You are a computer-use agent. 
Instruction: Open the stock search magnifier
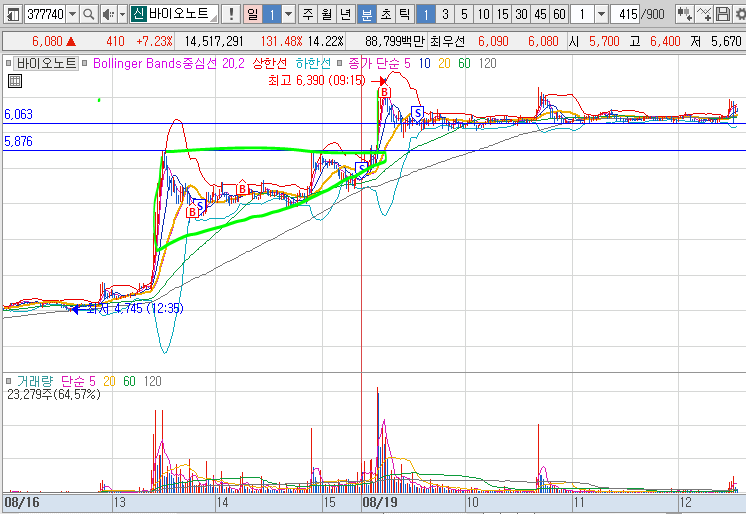coord(88,14)
